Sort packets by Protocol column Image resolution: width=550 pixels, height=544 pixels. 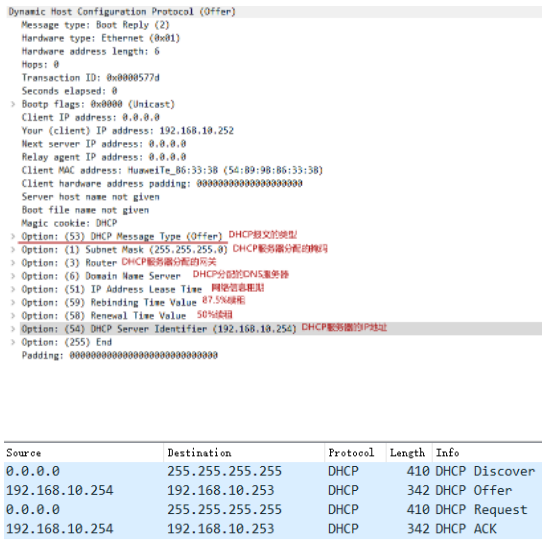355,453
